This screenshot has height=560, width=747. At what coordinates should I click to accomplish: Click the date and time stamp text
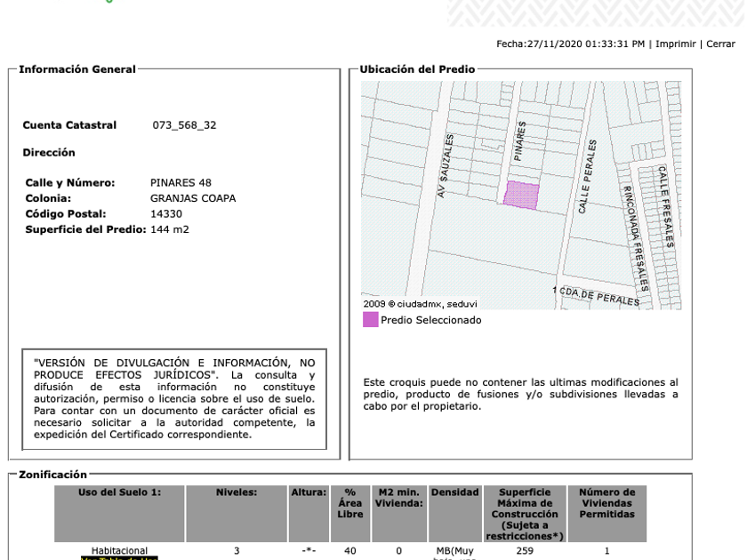point(570,44)
